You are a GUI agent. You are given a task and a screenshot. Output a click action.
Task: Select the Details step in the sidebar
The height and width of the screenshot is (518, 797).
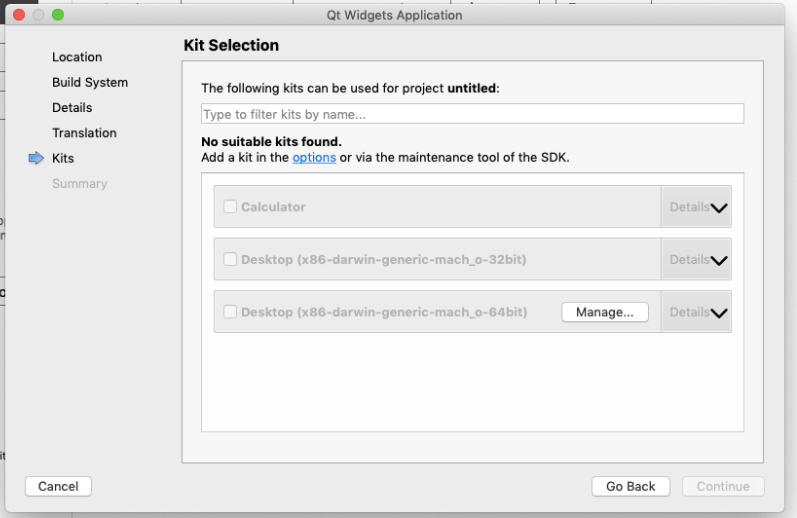click(72, 107)
